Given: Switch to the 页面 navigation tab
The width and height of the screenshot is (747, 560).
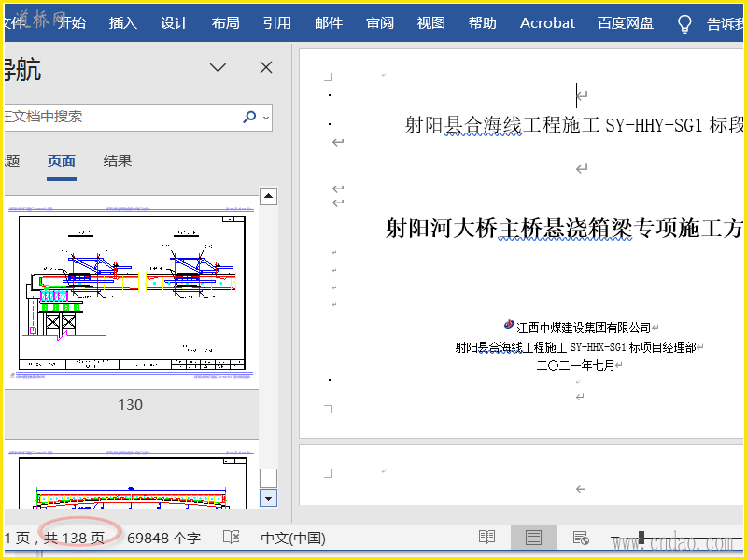Looking at the screenshot, I should pos(62,161).
